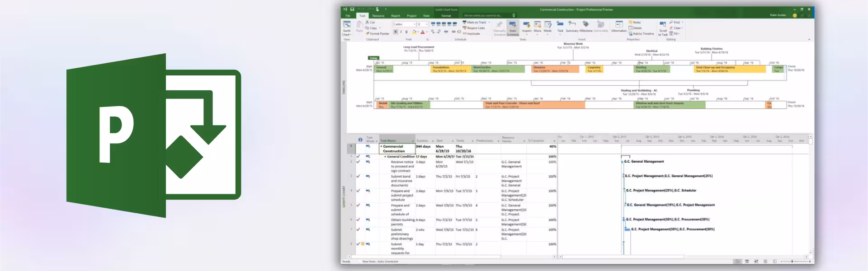
Task: Click the Notes button
Action: click(635, 22)
